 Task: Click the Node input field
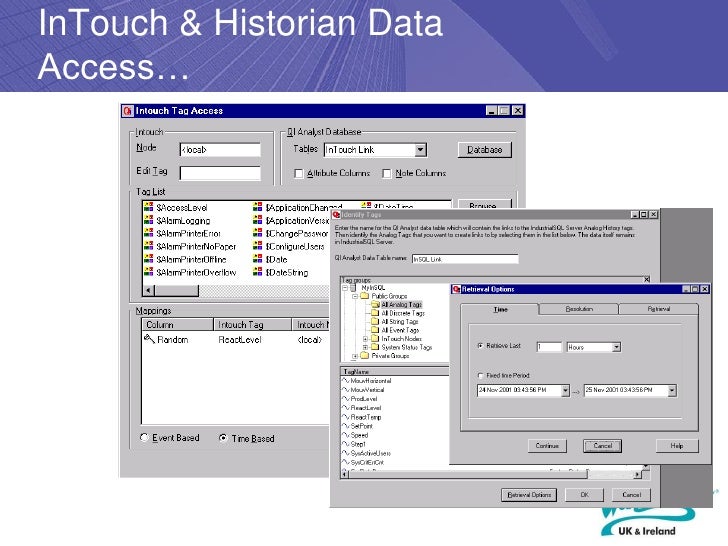[x=220, y=150]
